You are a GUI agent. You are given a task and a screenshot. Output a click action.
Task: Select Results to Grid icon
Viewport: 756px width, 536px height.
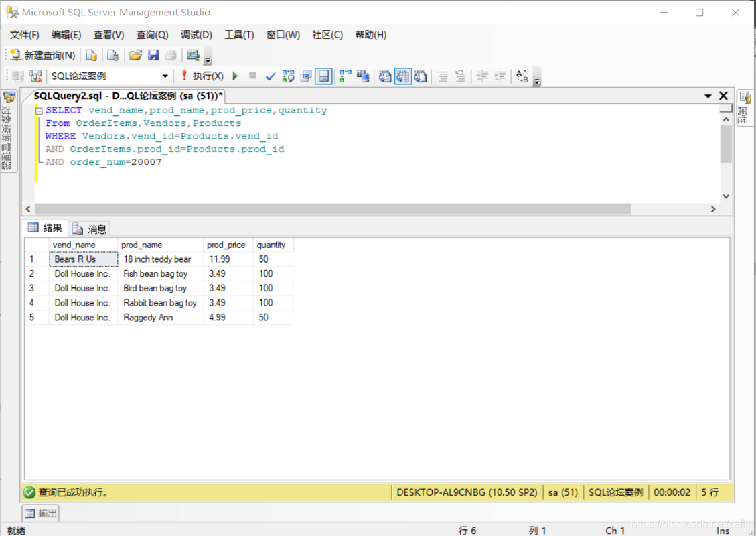click(x=402, y=76)
